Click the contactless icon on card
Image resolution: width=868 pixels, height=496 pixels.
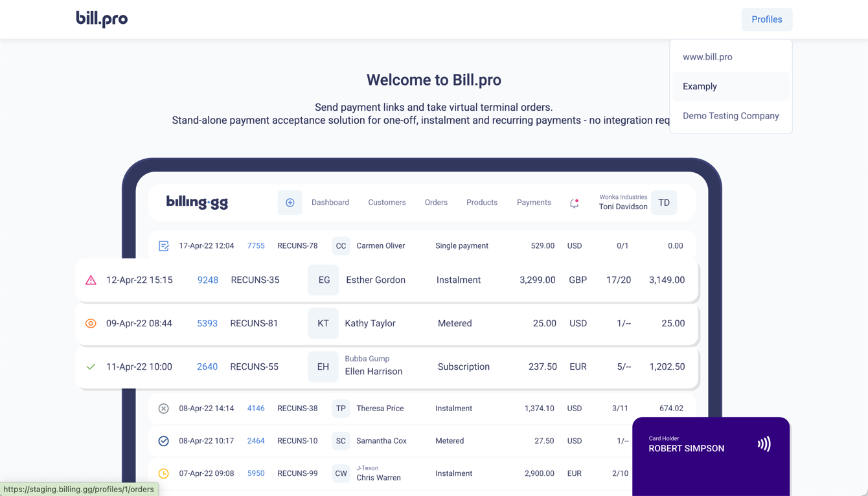tap(764, 444)
